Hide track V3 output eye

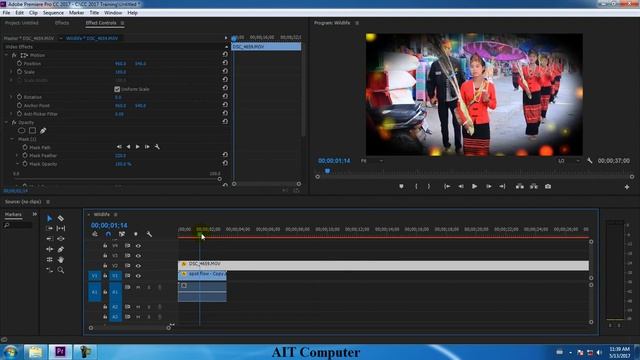[x=138, y=256]
